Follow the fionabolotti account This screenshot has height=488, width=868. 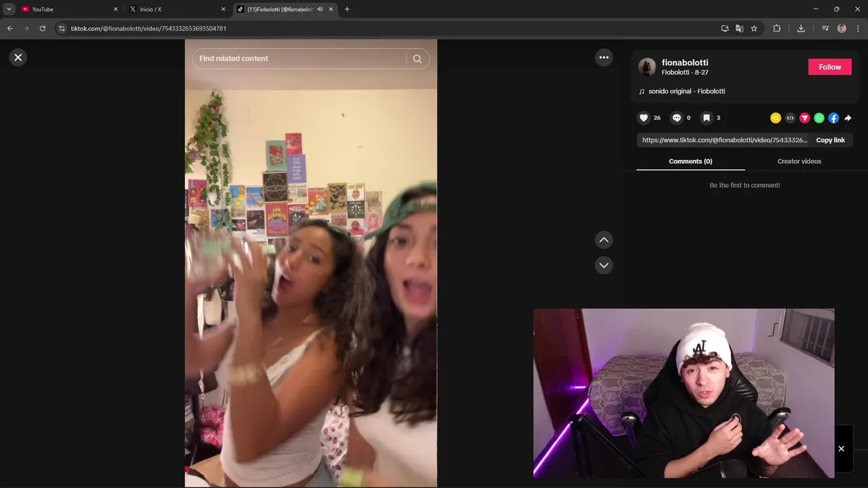tap(829, 67)
